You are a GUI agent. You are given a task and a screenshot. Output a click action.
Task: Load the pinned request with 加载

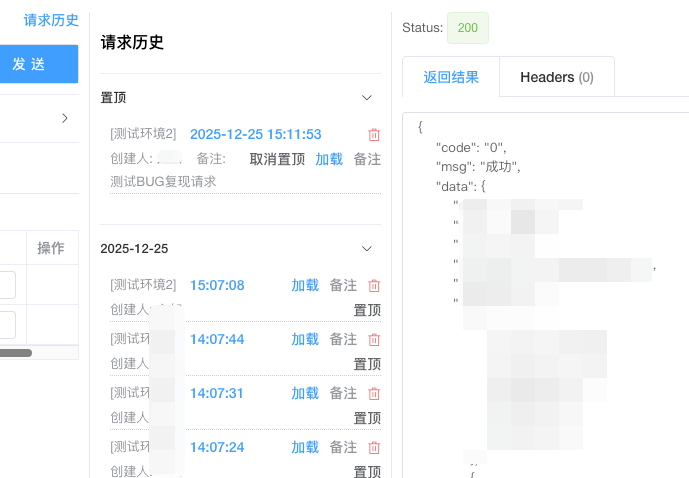click(x=329, y=159)
